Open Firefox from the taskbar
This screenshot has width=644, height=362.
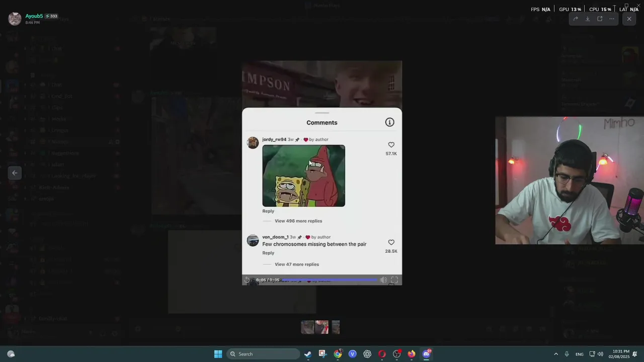[412, 354]
